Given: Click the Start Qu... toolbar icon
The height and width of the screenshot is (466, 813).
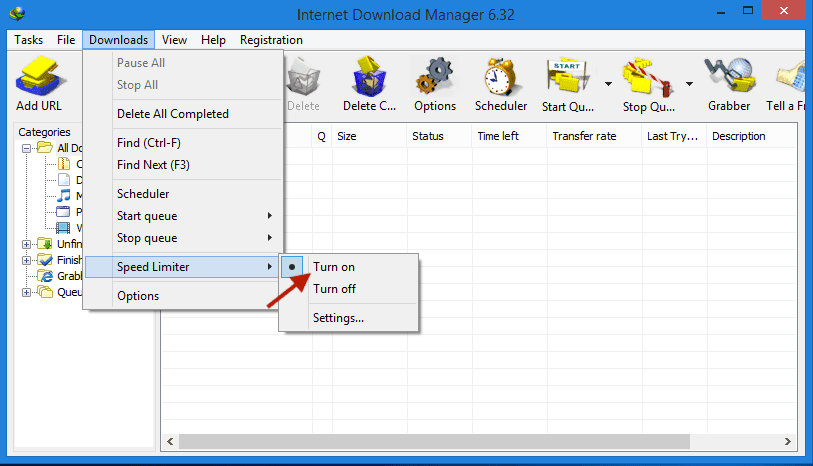Looking at the screenshot, I should (568, 78).
